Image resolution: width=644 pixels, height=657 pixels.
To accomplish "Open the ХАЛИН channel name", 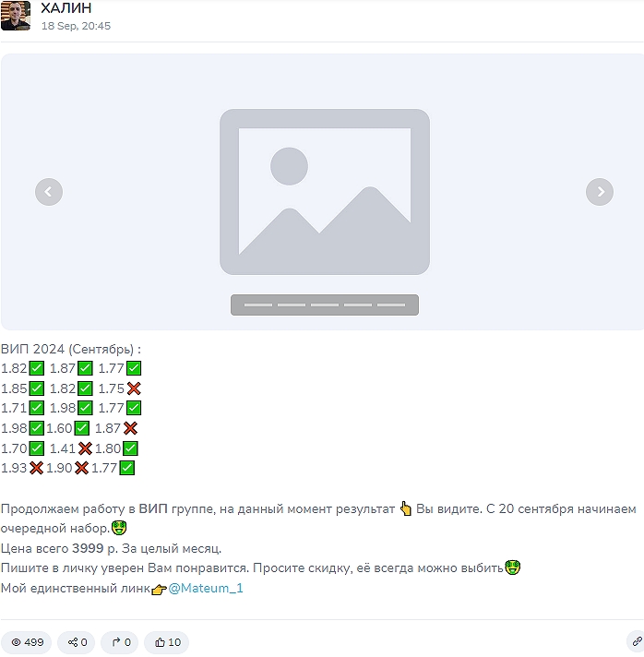I will click(66, 8).
